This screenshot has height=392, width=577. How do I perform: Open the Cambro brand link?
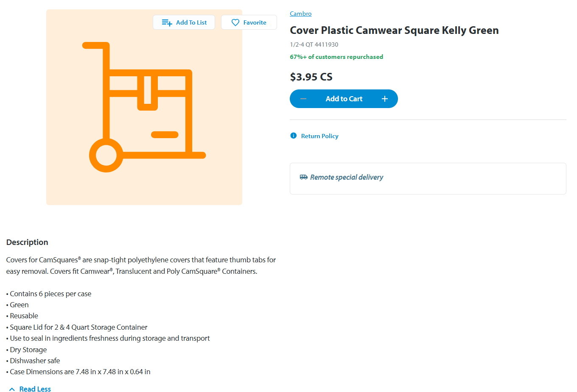point(300,14)
